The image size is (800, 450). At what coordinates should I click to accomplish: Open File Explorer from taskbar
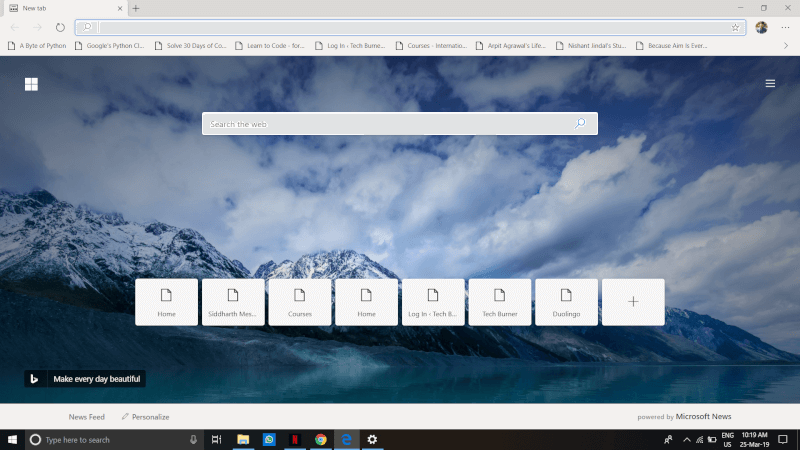[243, 440]
